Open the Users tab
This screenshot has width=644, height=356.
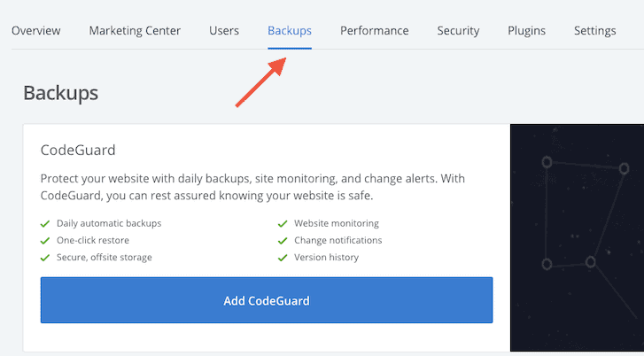(x=224, y=31)
